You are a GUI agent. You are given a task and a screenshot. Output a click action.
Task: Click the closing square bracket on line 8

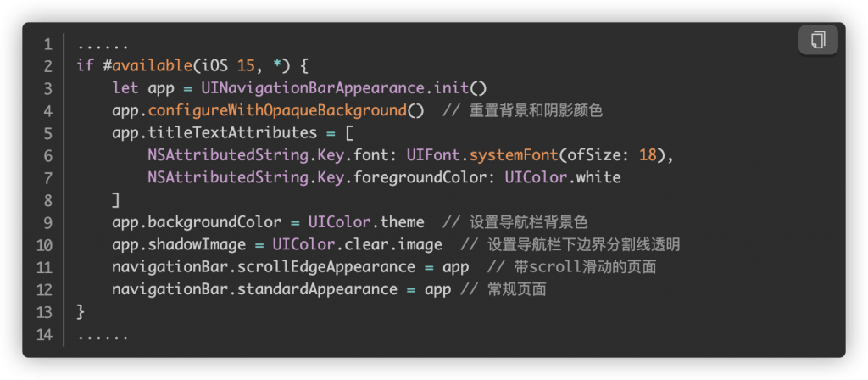coord(115,200)
